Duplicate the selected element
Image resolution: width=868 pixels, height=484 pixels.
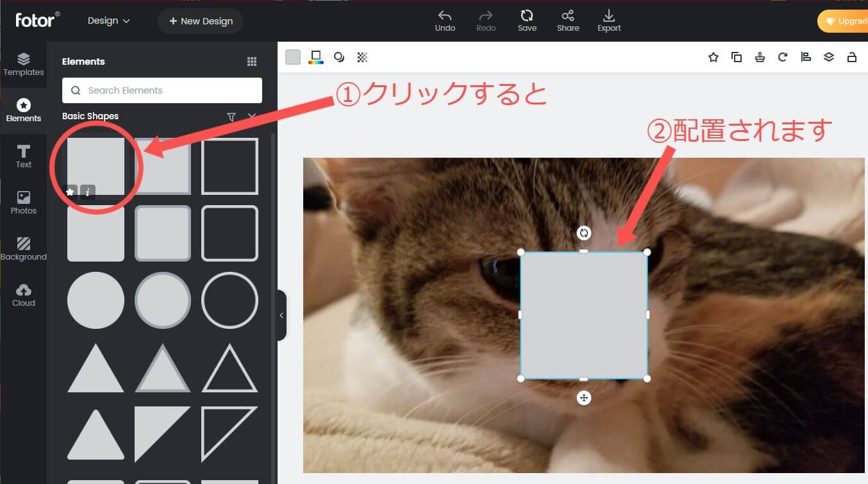tap(737, 57)
